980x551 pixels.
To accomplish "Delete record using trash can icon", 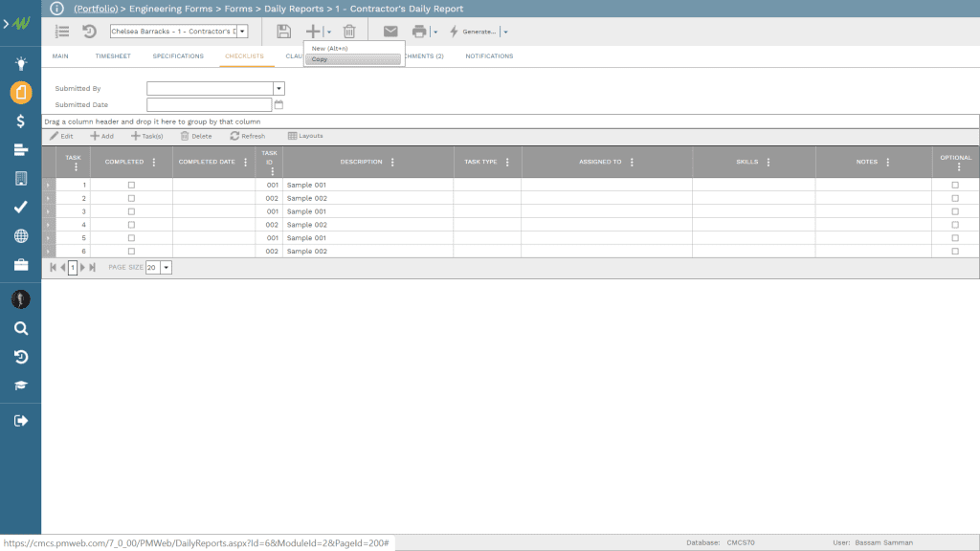I will coord(349,32).
